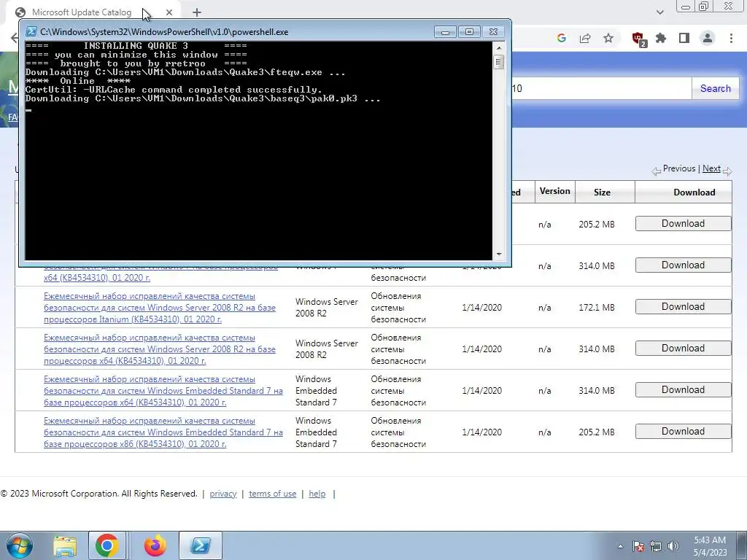
Task: Click the share page icon in Chrome
Action: (x=585, y=38)
